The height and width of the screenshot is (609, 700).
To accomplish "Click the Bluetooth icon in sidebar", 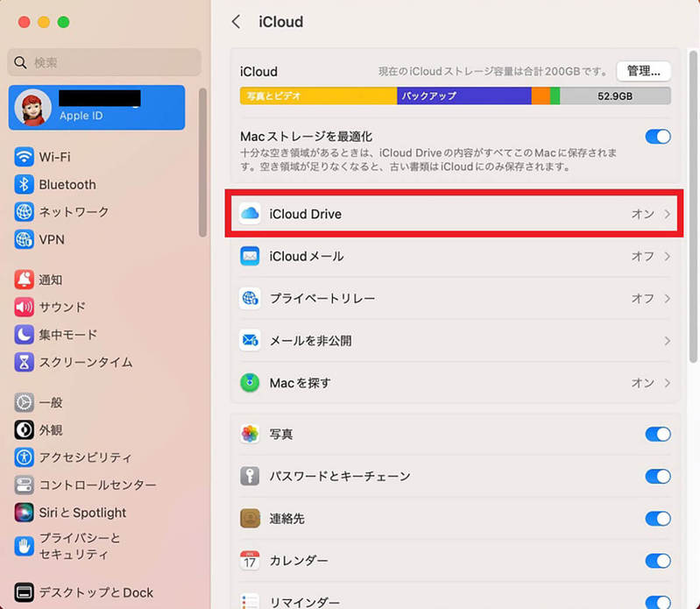I will tap(24, 184).
